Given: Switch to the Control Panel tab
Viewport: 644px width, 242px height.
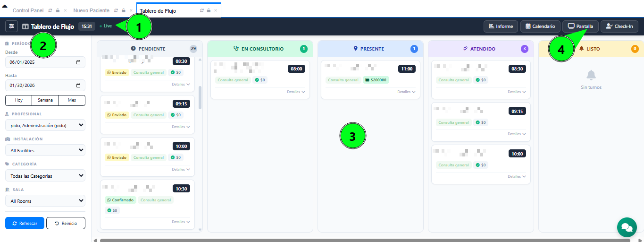Looking at the screenshot, I should coord(28,10).
